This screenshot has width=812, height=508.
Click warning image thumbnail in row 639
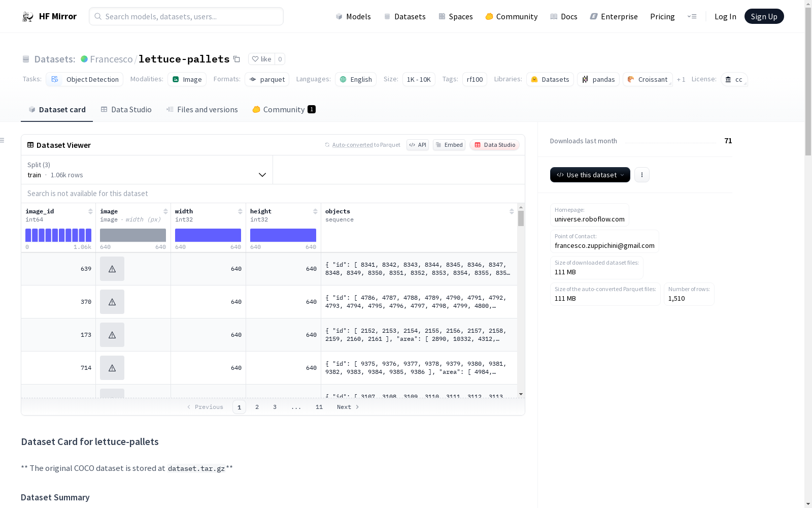pyautogui.click(x=112, y=269)
